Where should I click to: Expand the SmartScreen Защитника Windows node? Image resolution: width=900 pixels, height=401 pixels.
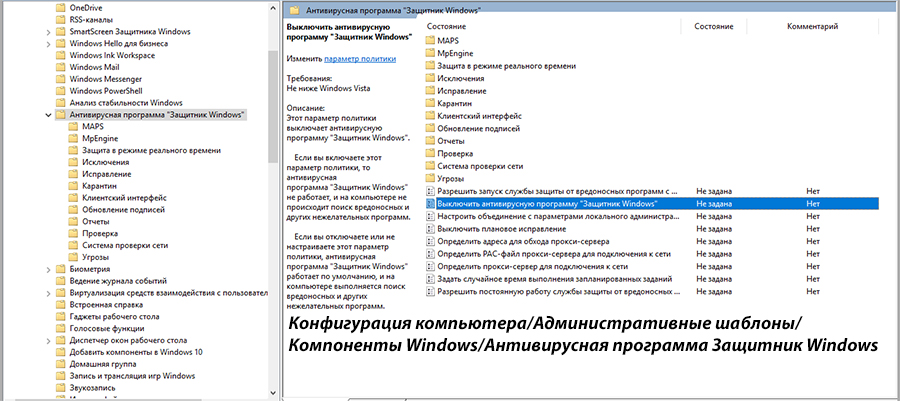[x=48, y=32]
